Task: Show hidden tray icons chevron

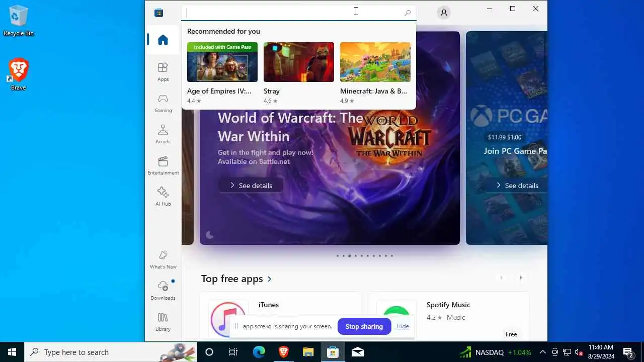Action: pos(543,352)
